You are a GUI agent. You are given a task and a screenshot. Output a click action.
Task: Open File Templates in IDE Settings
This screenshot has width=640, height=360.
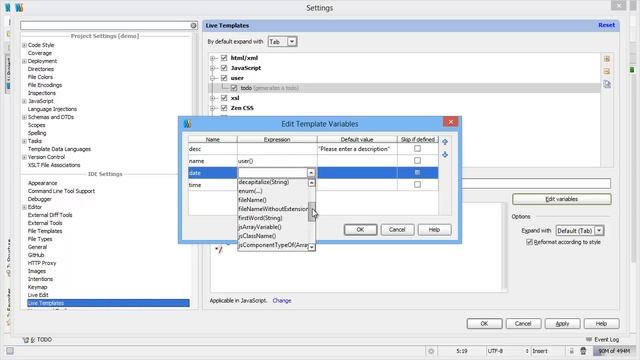[45, 231]
